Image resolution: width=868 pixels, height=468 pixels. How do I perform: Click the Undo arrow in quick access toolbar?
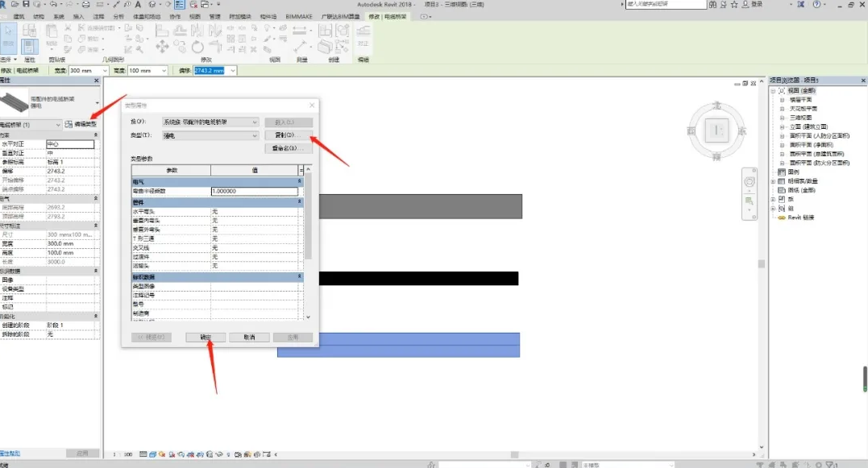(54, 4)
